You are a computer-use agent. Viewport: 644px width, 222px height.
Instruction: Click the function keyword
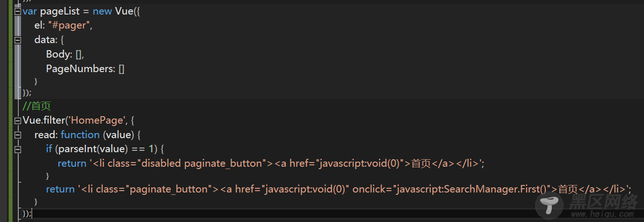(80, 135)
